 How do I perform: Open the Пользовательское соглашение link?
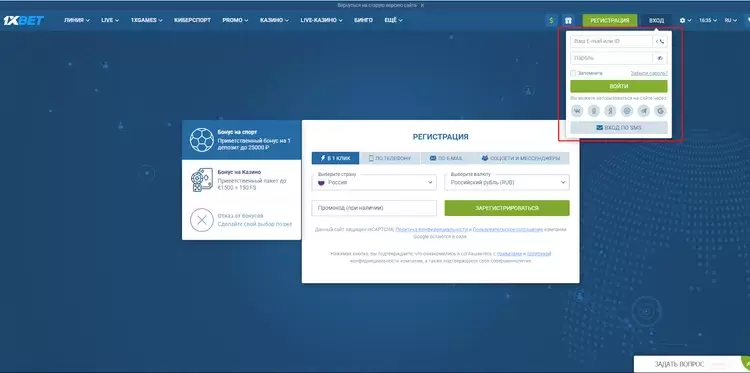507,230
